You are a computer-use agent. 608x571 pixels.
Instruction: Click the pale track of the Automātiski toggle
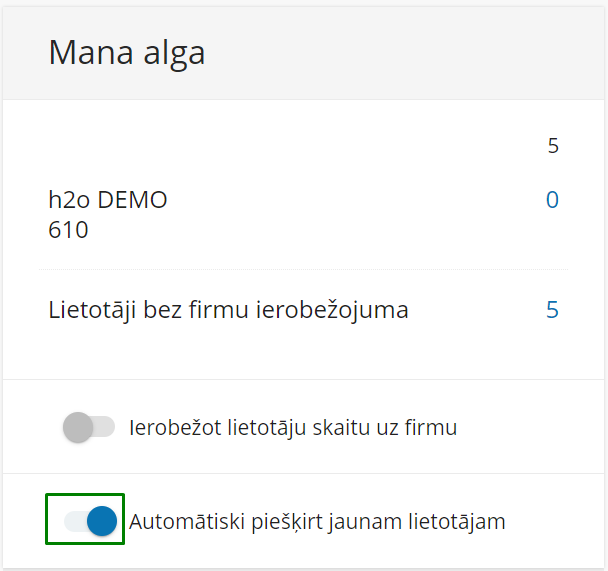[x=76, y=521]
